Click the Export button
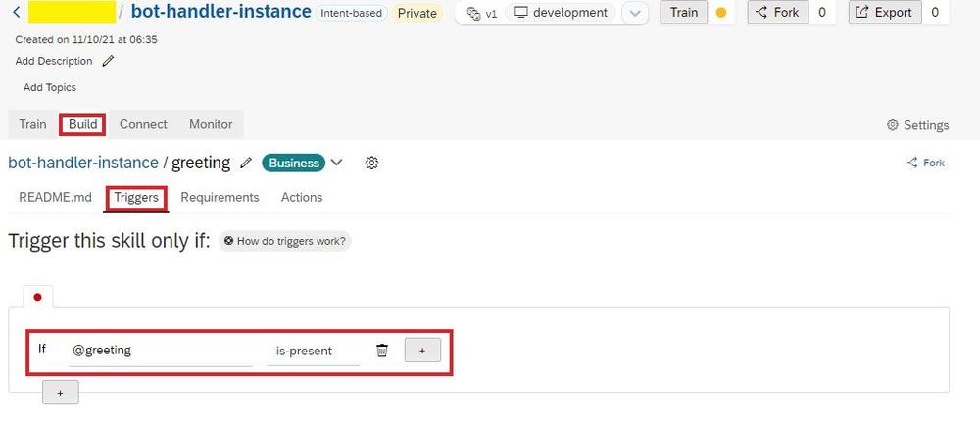980x423 pixels. 884,13
